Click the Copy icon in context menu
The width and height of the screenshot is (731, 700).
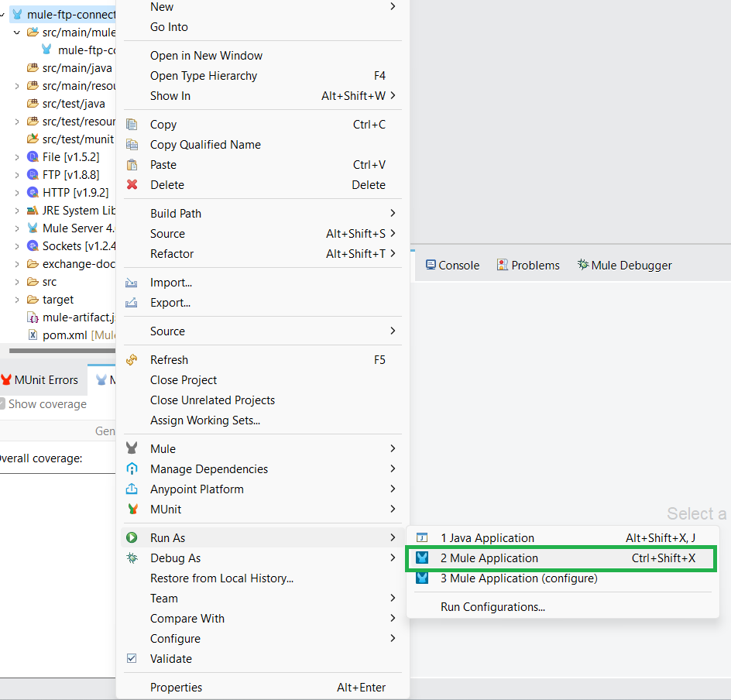click(132, 125)
